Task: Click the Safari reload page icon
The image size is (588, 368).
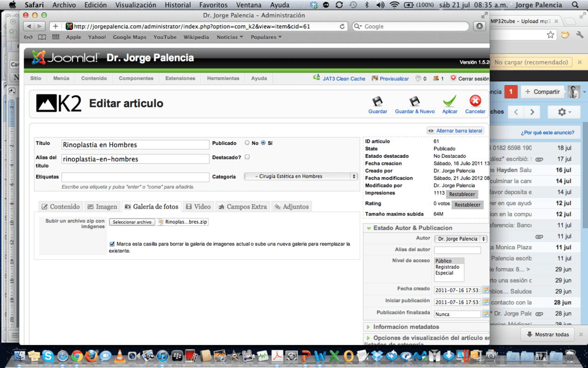Action: point(342,26)
